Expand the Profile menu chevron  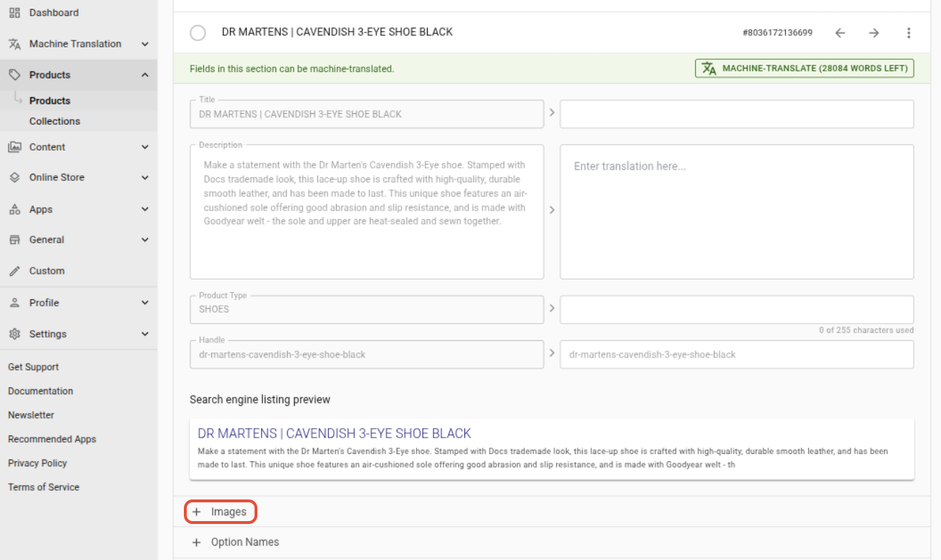click(x=145, y=303)
